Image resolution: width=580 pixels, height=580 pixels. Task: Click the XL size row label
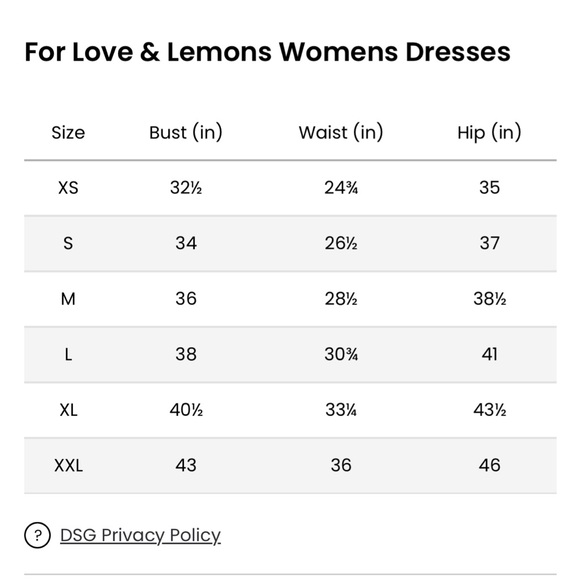pos(68,410)
